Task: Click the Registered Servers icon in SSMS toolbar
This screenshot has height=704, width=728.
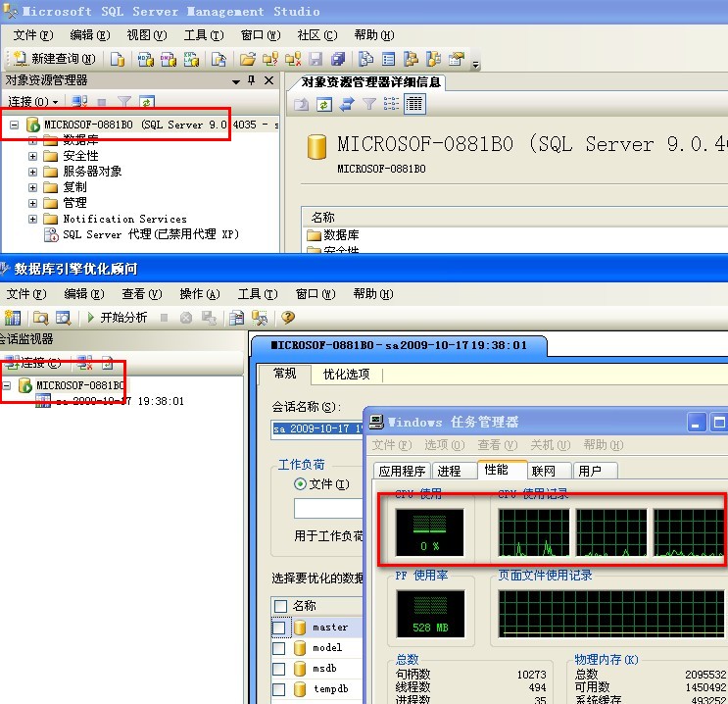Action: click(365, 59)
